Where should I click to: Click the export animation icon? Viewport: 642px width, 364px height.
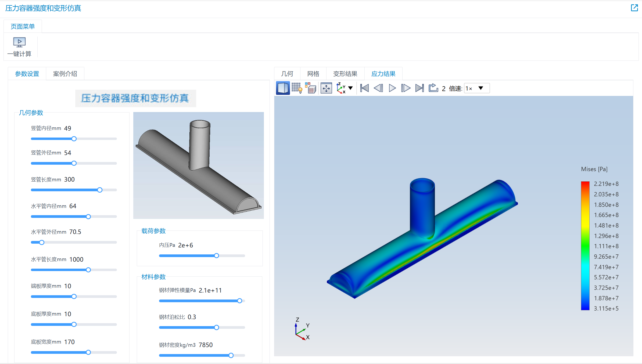[433, 88]
